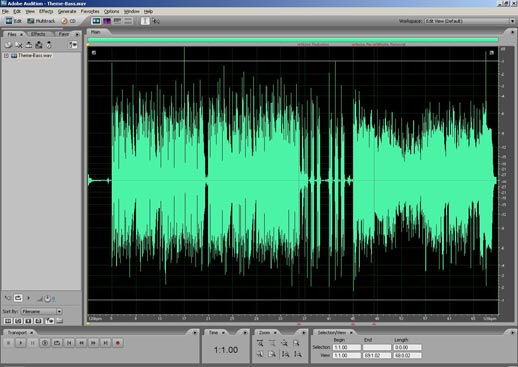Open Time panel options arrow
Viewport: 518px width, 367px height.
click(x=245, y=333)
